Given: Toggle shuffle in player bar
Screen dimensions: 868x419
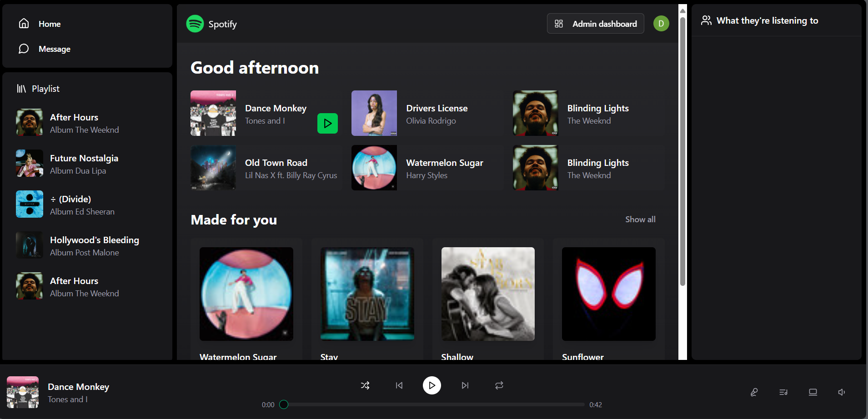Looking at the screenshot, I should [365, 385].
